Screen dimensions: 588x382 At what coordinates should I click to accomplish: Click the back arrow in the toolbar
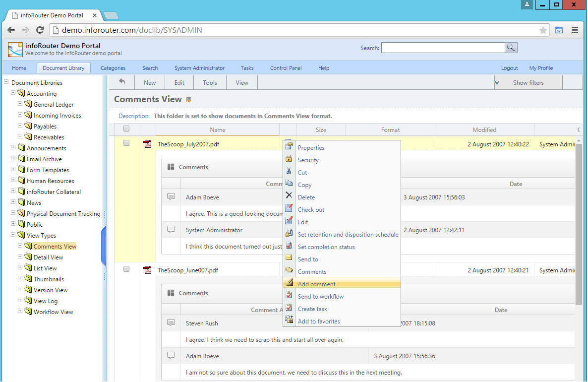pyautogui.click(x=122, y=82)
